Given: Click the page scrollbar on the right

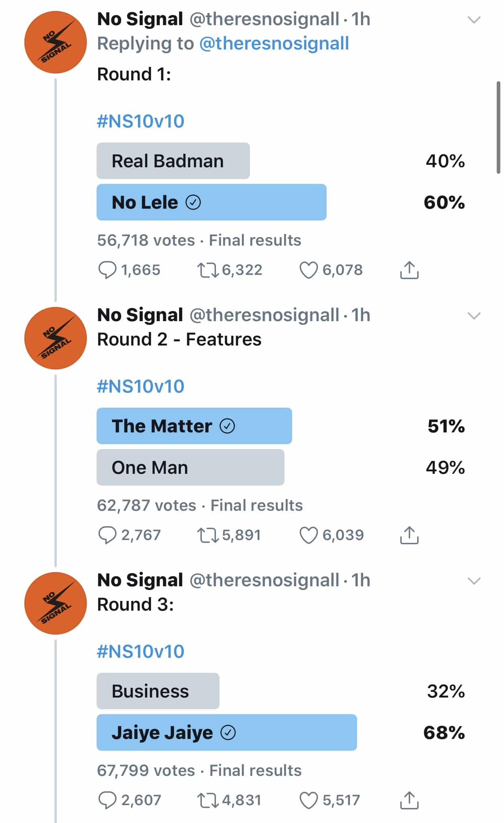Looking at the screenshot, I should 498,127.
